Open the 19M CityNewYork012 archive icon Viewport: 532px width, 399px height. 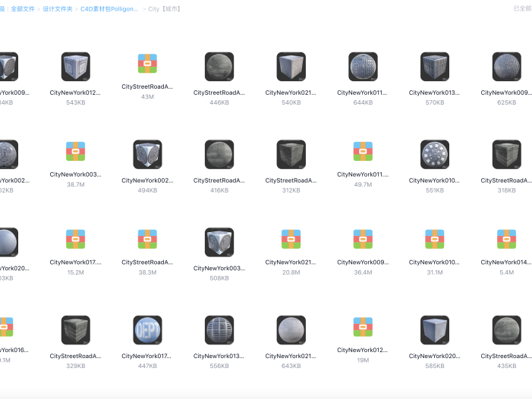pos(363,327)
